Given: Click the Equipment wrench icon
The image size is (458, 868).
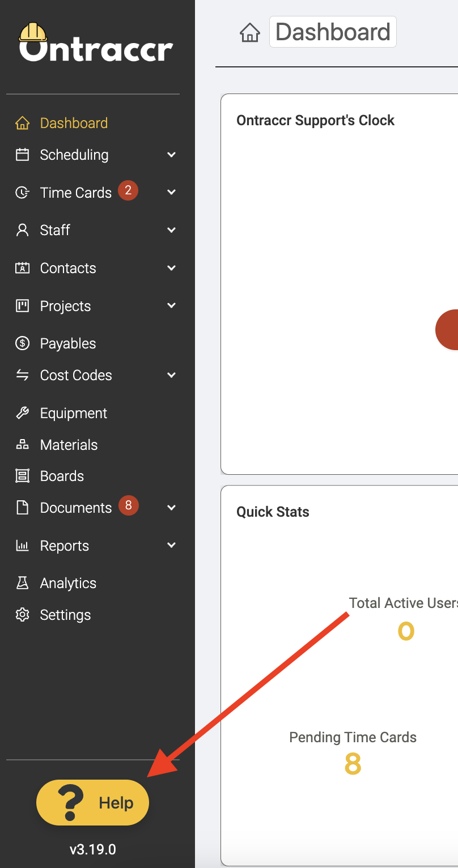Looking at the screenshot, I should click(x=22, y=413).
